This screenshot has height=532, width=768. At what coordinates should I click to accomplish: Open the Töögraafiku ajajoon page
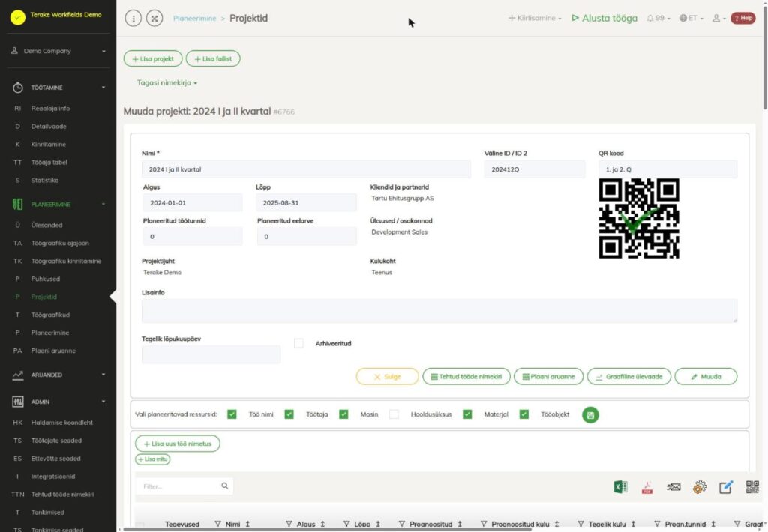[x=60, y=244]
